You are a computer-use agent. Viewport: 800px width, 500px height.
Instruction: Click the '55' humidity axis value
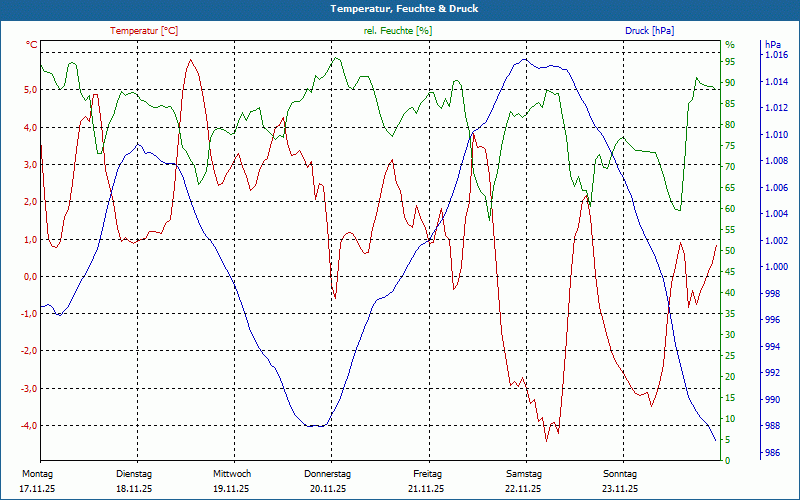730,230
